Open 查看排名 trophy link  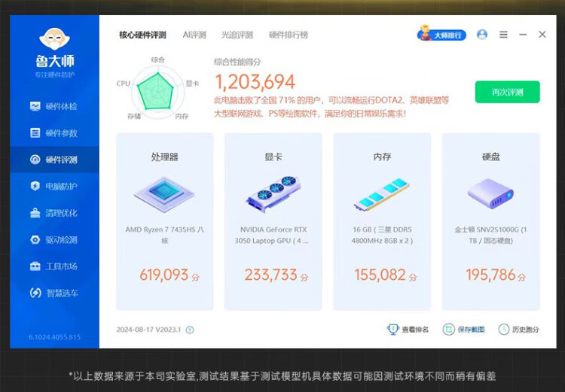click(x=408, y=330)
